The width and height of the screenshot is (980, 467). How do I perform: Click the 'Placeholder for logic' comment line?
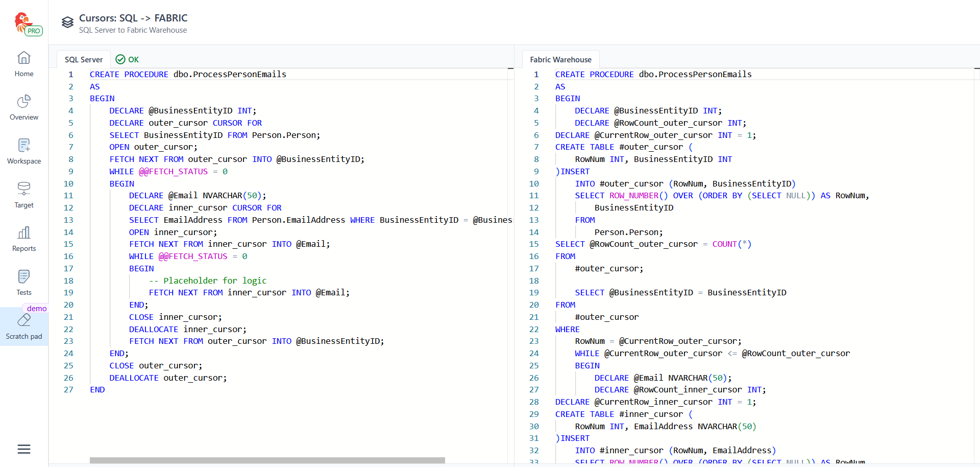(x=214, y=281)
